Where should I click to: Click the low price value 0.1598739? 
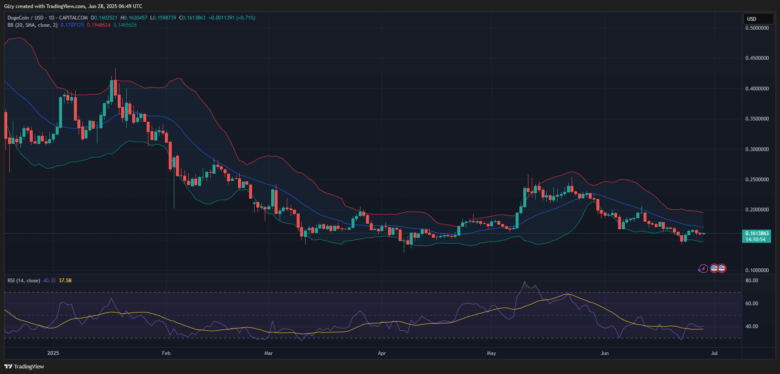(164, 18)
